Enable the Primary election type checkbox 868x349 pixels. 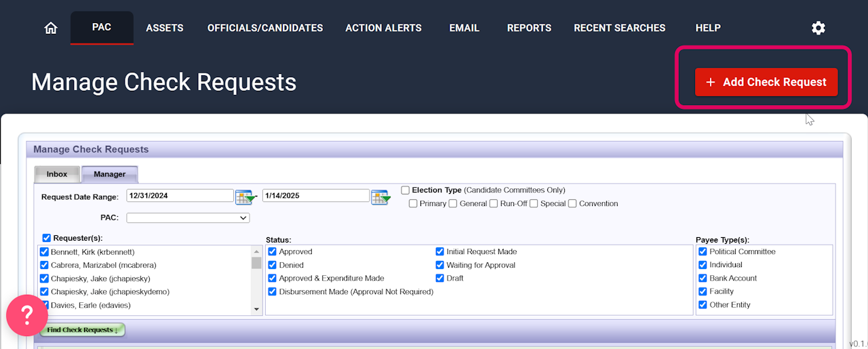tap(414, 204)
